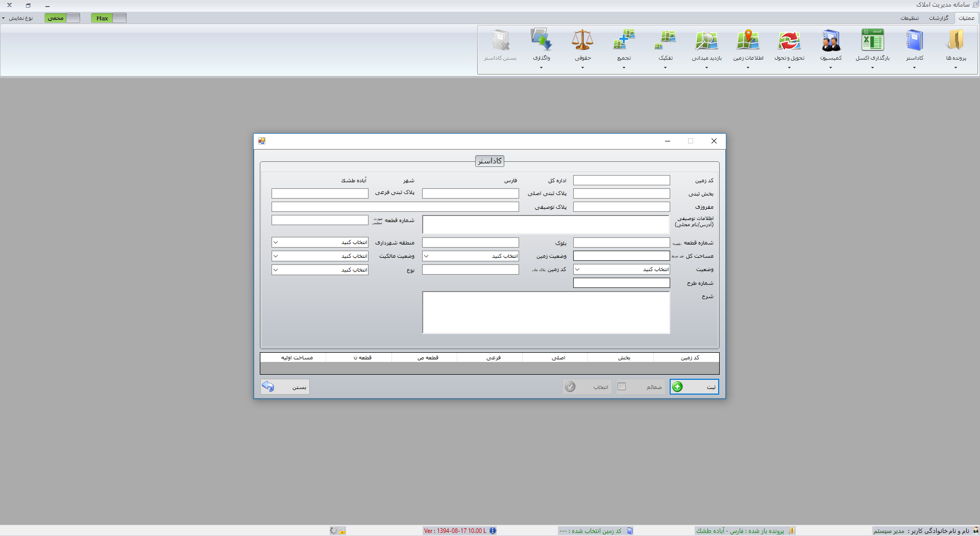Focus the شماره طرح input field
The width and height of the screenshot is (980, 536).
(622, 283)
